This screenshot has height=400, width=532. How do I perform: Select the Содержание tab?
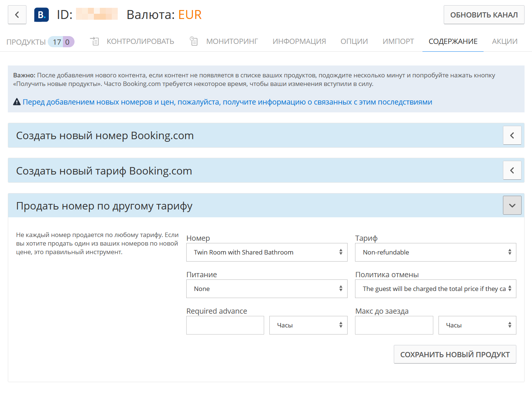point(453,41)
